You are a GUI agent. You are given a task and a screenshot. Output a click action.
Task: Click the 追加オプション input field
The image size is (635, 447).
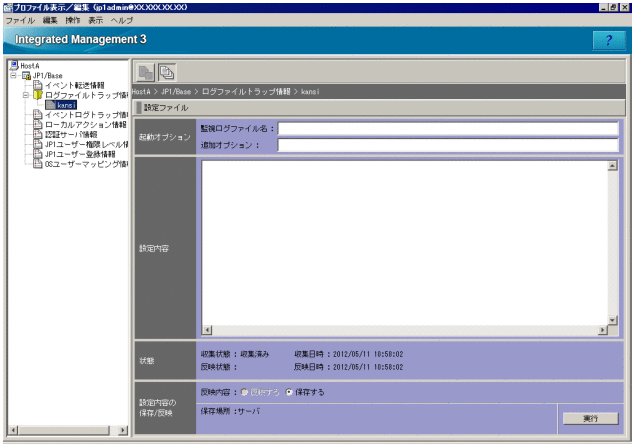[x=447, y=145]
